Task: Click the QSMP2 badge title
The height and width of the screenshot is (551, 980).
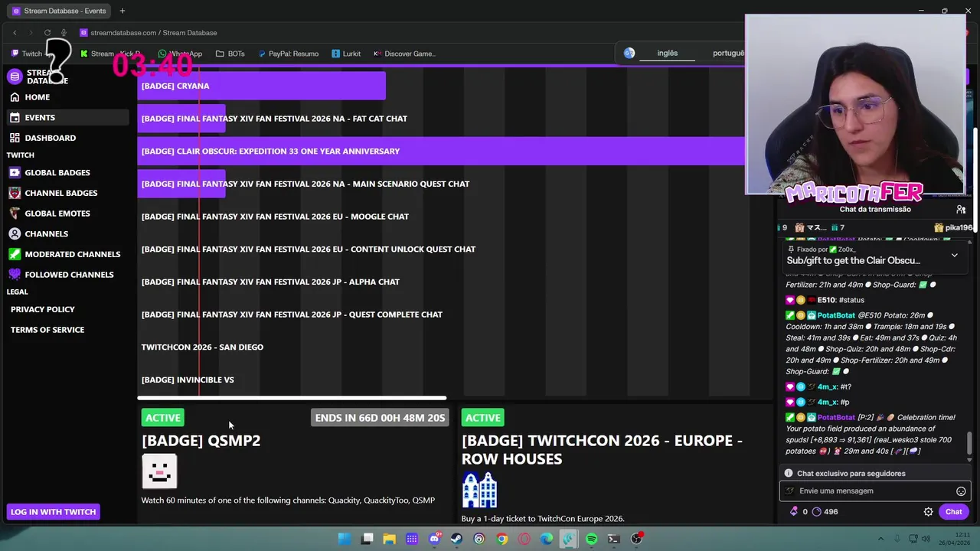Action: 201,441
